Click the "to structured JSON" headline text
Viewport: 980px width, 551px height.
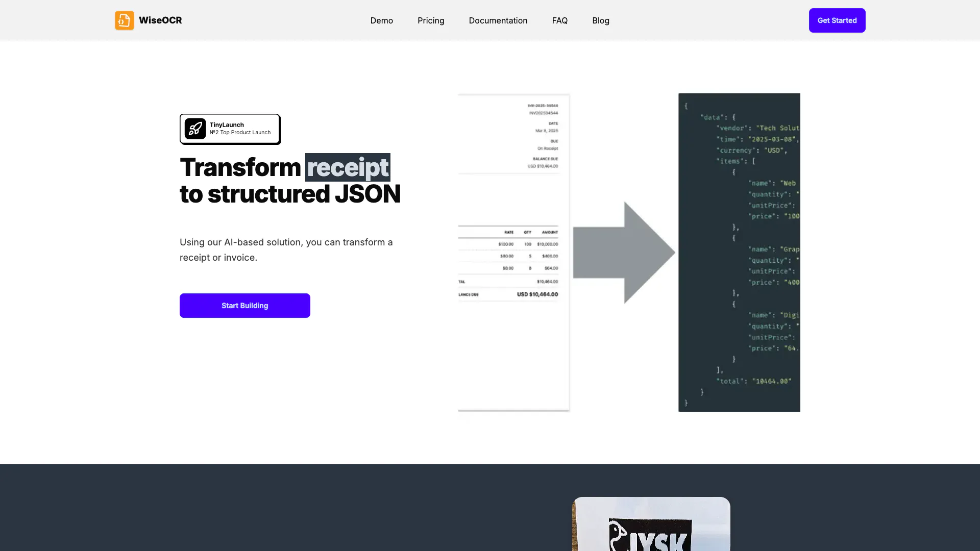[290, 194]
